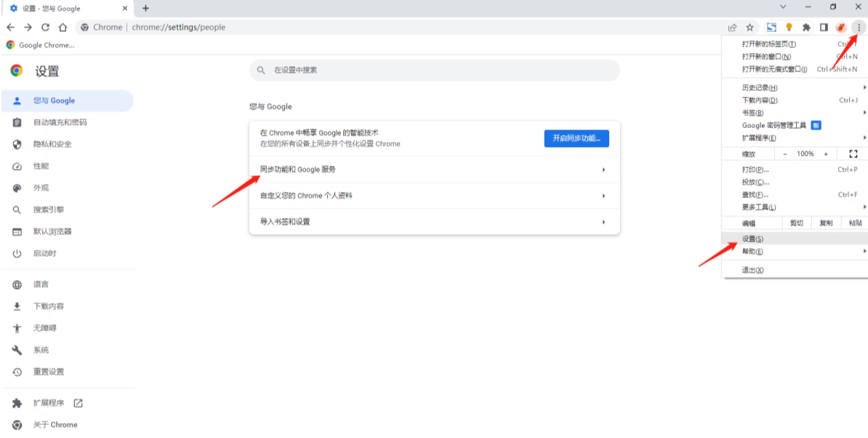Enter fullscreen with zoom row icon

853,154
